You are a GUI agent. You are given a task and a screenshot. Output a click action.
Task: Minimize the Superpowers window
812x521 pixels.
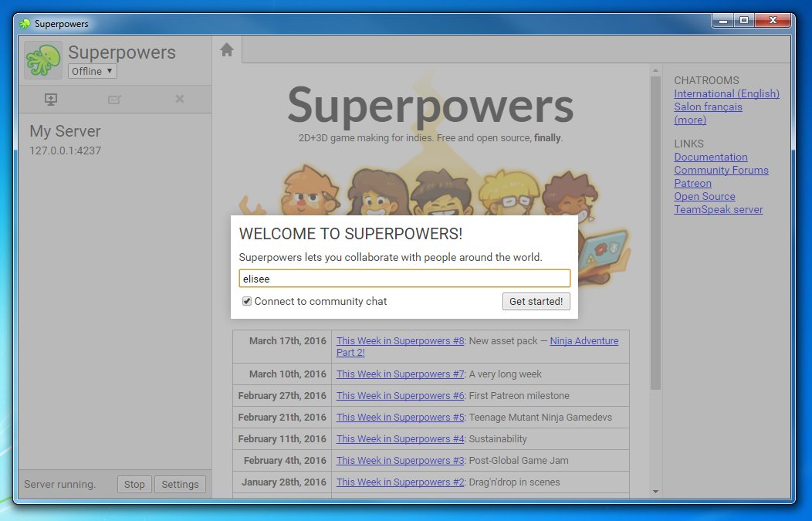tap(723, 21)
